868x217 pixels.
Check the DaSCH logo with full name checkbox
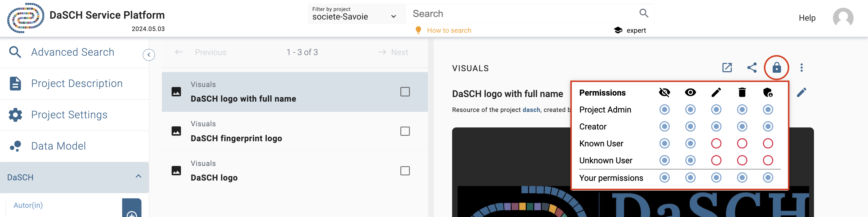point(405,92)
